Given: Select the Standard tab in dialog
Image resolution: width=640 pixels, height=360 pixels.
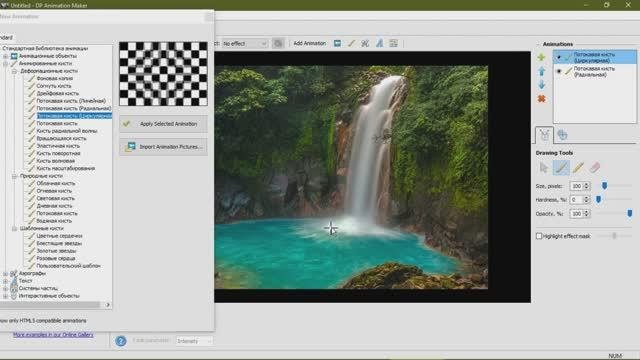Looking at the screenshot, I should coord(6,38).
